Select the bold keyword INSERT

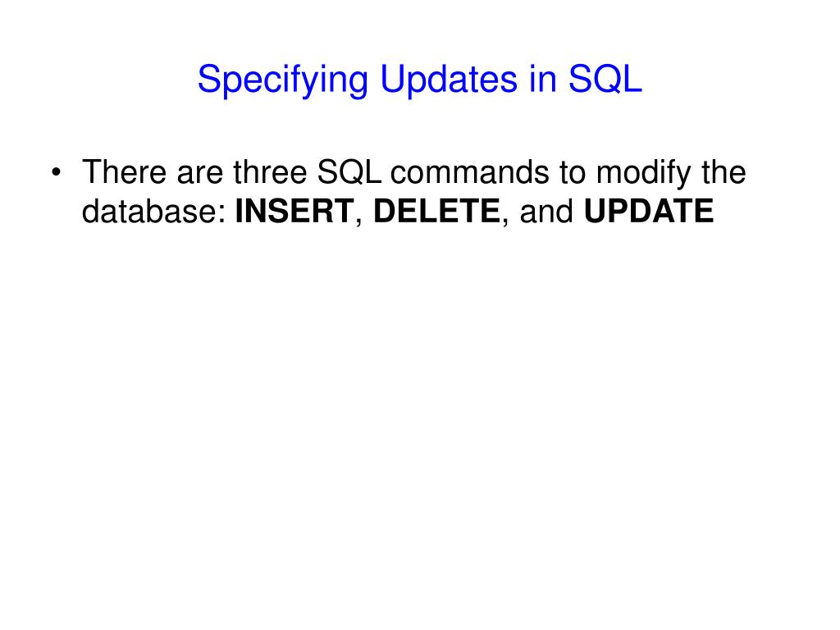(x=294, y=211)
